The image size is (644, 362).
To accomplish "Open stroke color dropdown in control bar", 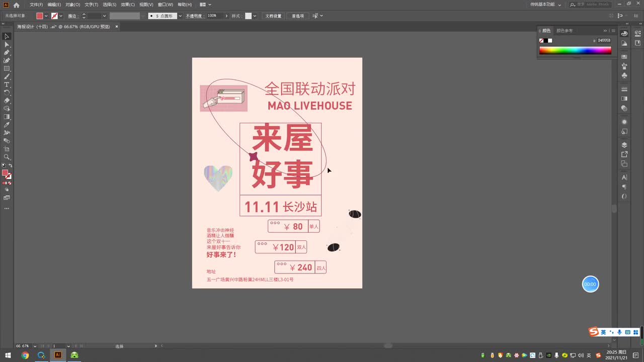I will point(61,16).
